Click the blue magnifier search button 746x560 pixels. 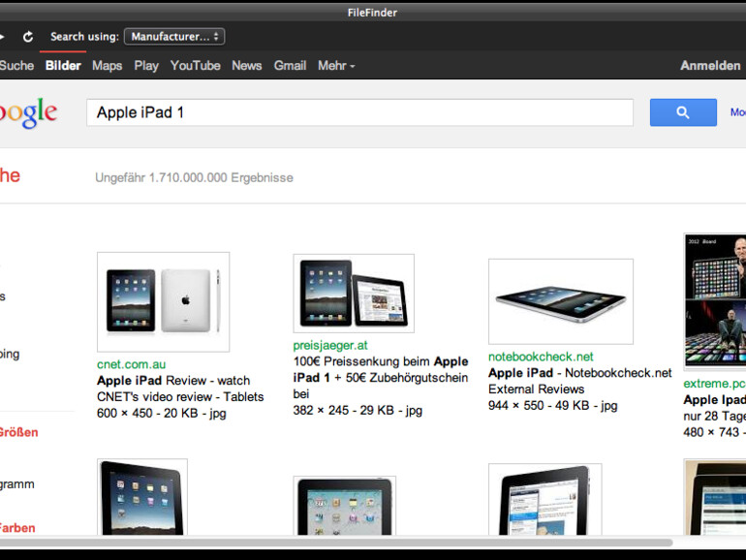click(x=683, y=112)
